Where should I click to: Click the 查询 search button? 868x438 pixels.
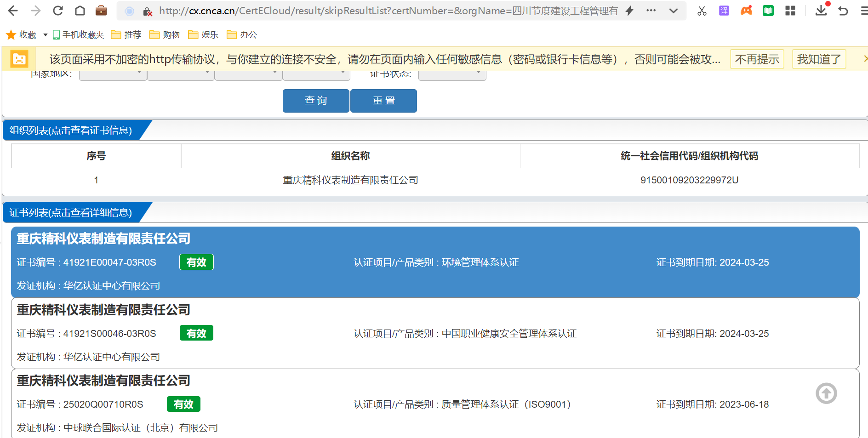(x=316, y=101)
